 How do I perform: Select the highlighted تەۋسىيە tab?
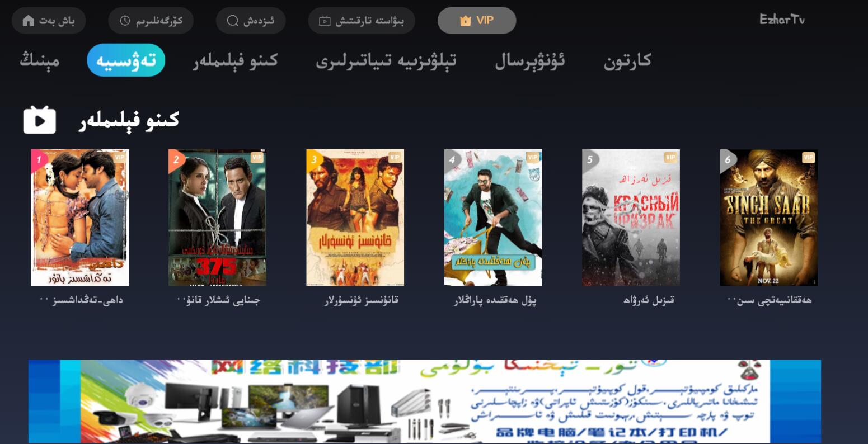pos(126,60)
